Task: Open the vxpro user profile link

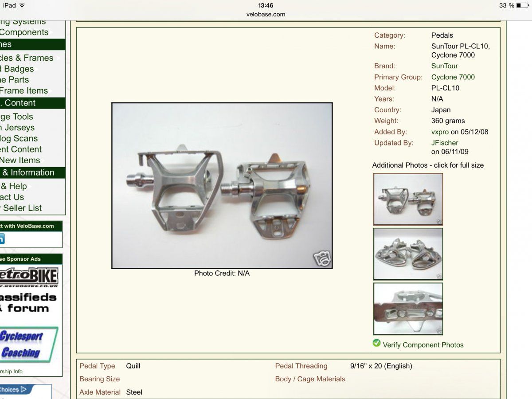Action: click(x=440, y=132)
